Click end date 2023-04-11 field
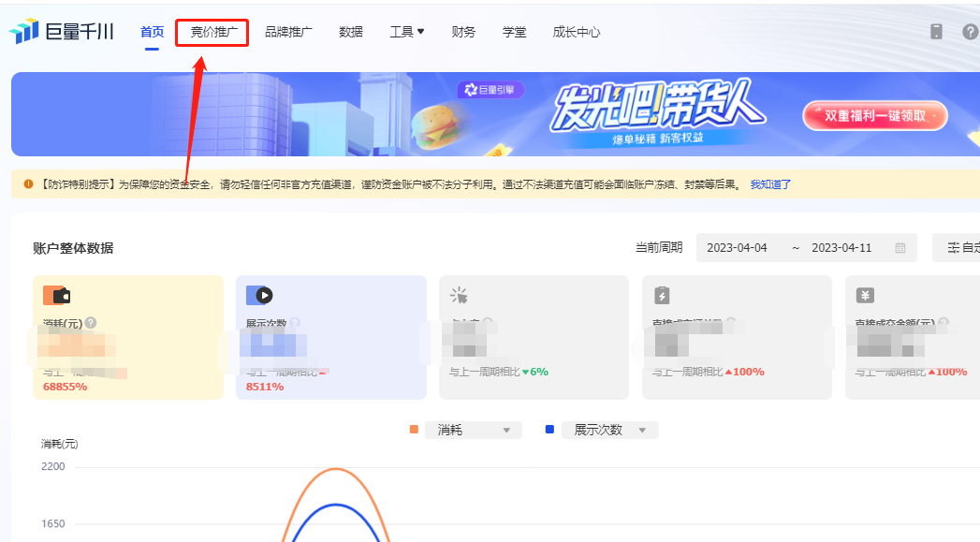Image resolution: width=980 pixels, height=542 pixels. (x=841, y=247)
